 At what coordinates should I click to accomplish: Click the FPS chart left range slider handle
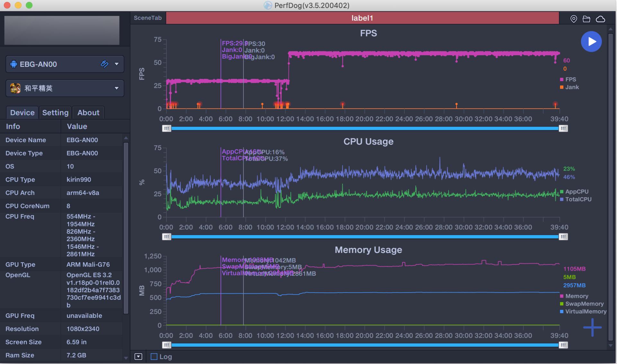[166, 129]
